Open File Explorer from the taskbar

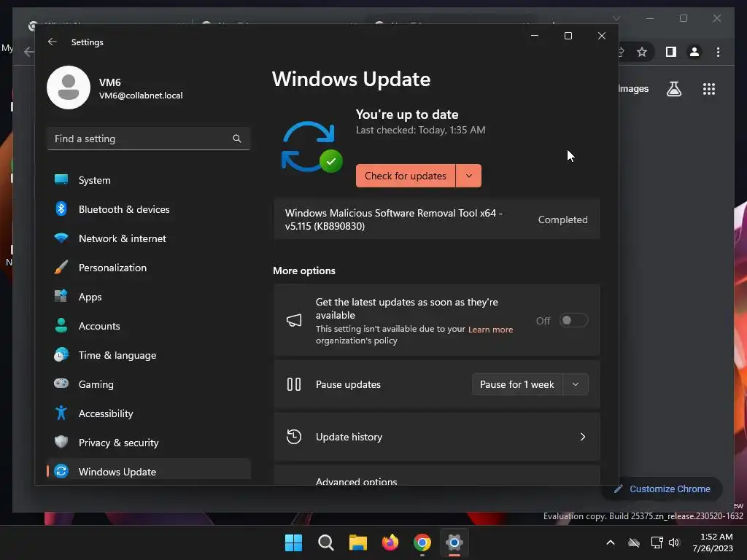pyautogui.click(x=357, y=542)
